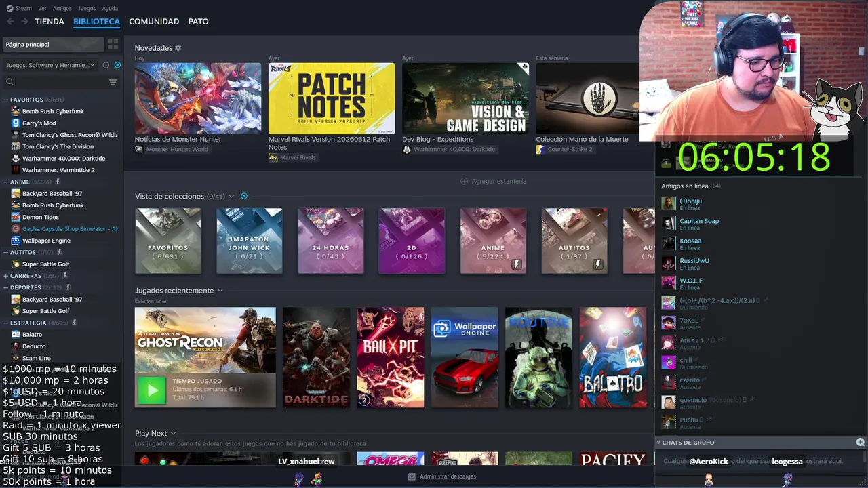Viewport: 868px width, 488px height.
Task: Click the Garry's Mod game icon
Action: [16, 123]
